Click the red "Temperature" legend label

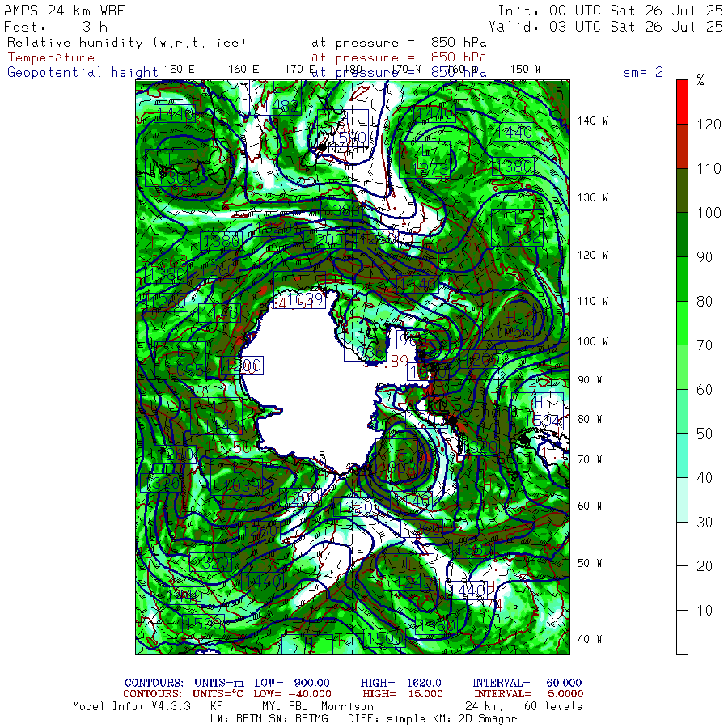(x=51, y=57)
